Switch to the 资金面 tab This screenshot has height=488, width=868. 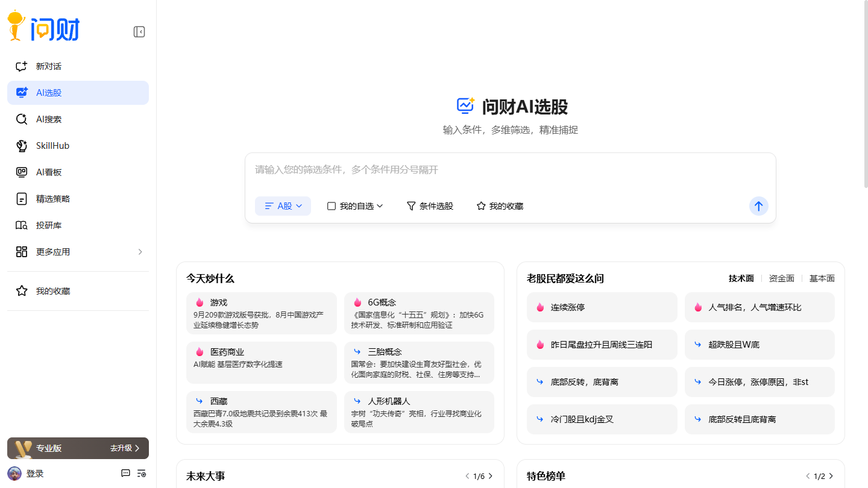coord(782,278)
